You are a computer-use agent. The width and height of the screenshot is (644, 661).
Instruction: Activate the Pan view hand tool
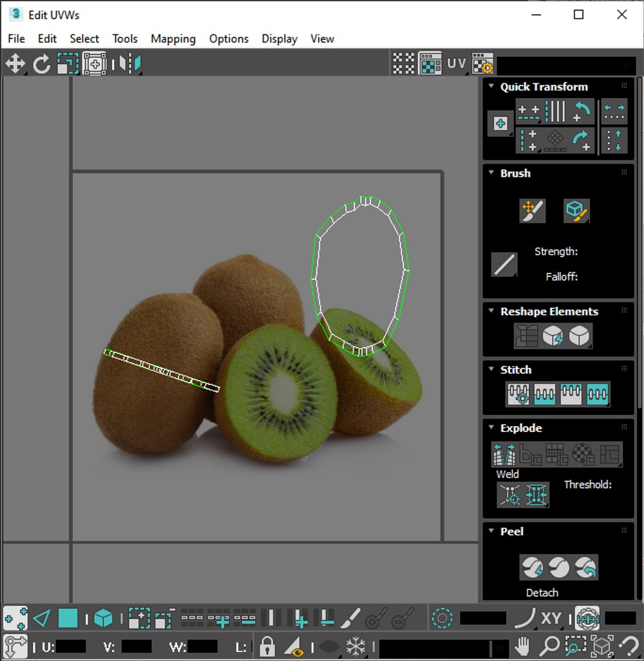[x=523, y=646]
